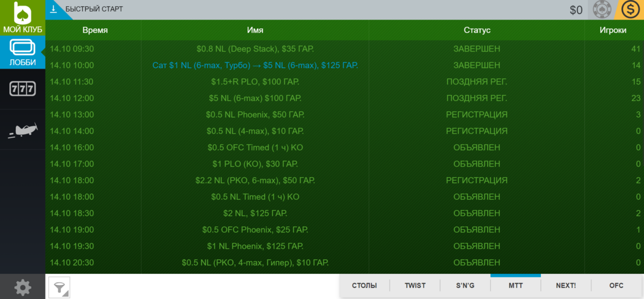Viewport: 644px width, 299px height.
Task: Click the $0 balance display
Action: 576,10
